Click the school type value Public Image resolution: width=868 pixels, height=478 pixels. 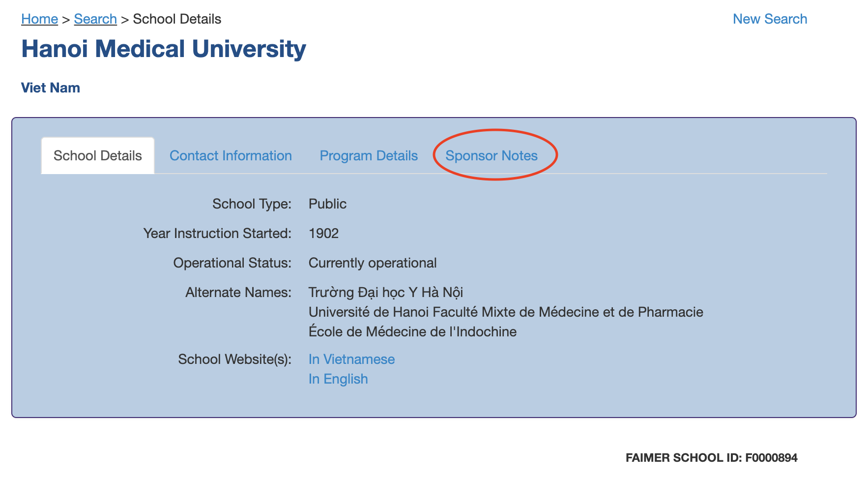327,204
